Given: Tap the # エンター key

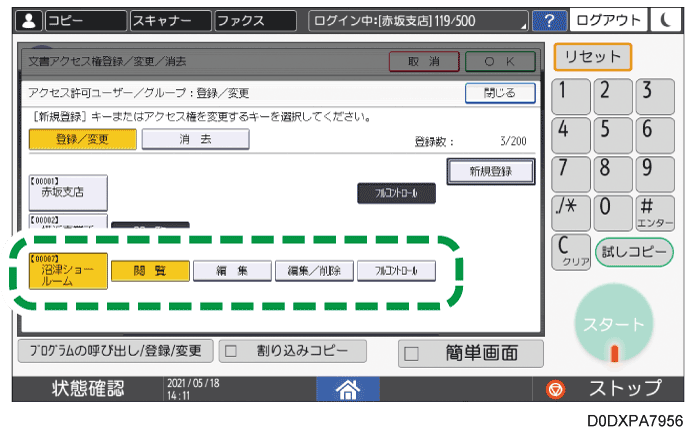Looking at the screenshot, I should (655, 213).
